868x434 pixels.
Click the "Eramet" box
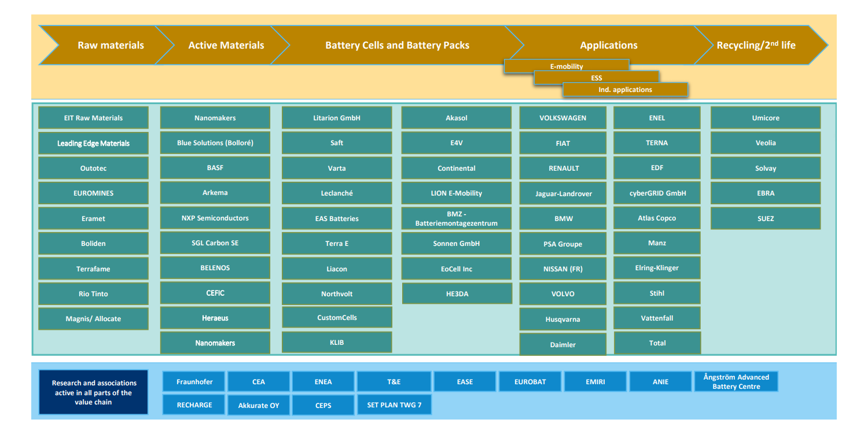click(x=93, y=219)
